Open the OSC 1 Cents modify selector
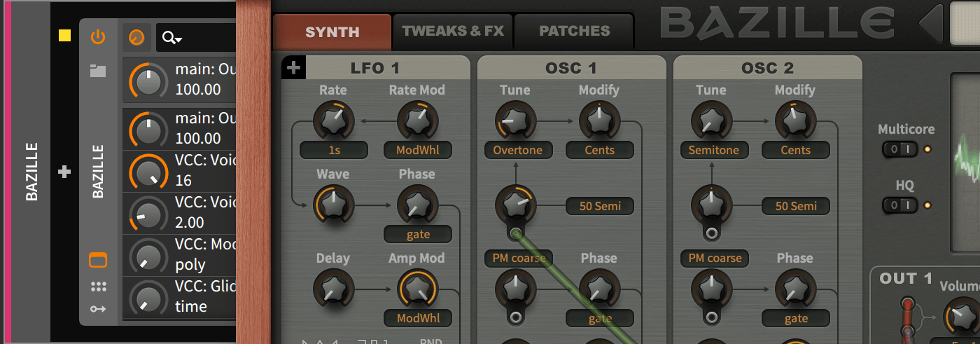This screenshot has width=980, height=344. point(600,150)
